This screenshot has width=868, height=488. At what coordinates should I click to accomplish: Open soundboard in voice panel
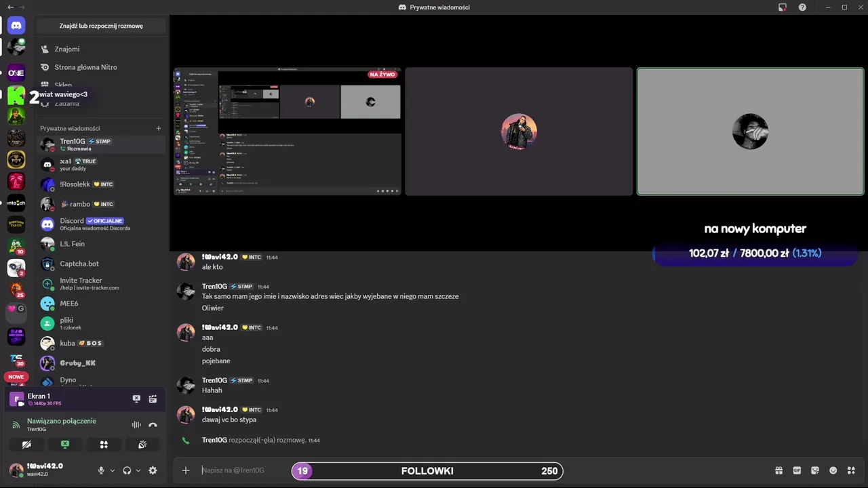(x=142, y=445)
